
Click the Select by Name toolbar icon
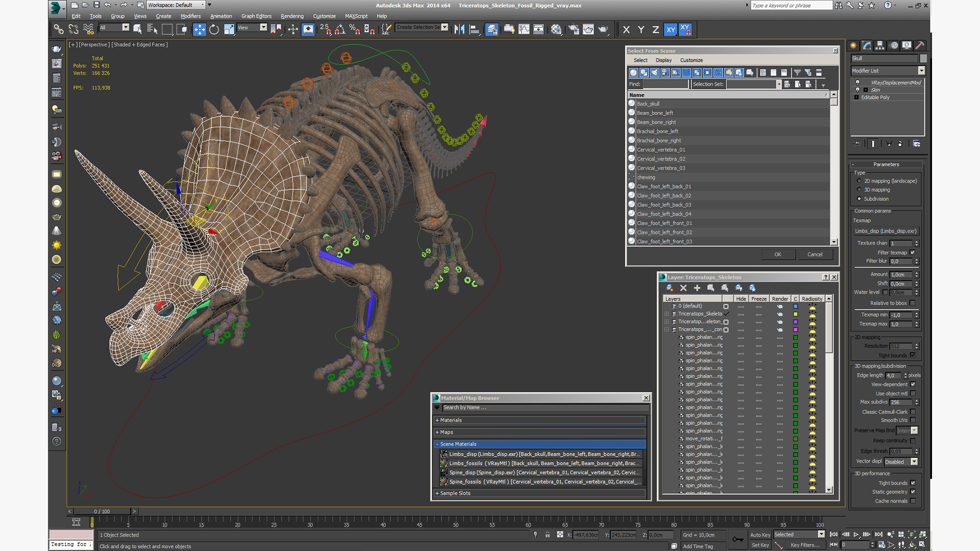[152, 30]
